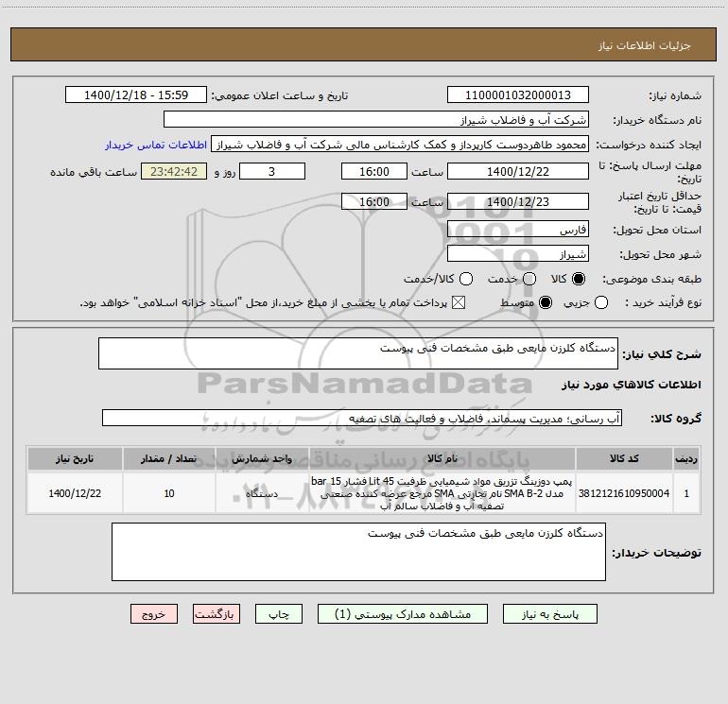Click the need number field 1100001032000013
The width and height of the screenshot is (728, 704).
pos(518,95)
